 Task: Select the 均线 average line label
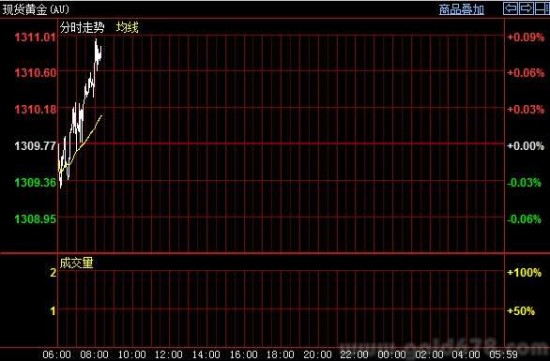(127, 27)
